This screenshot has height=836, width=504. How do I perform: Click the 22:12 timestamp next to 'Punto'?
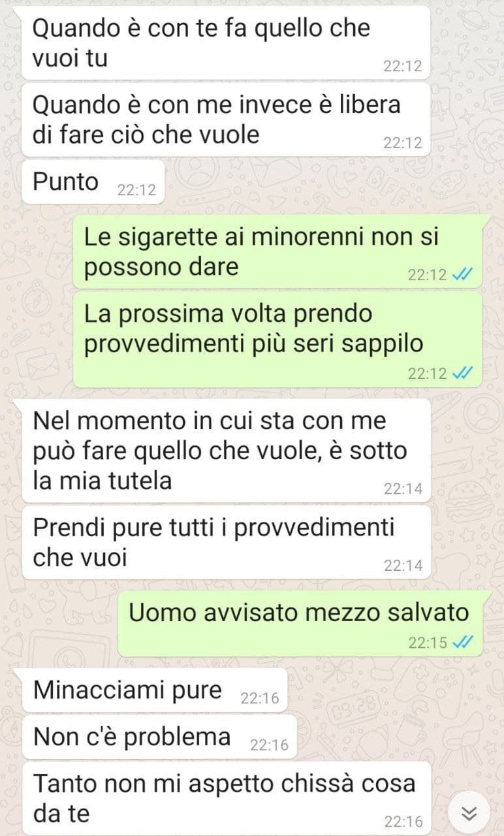136,190
